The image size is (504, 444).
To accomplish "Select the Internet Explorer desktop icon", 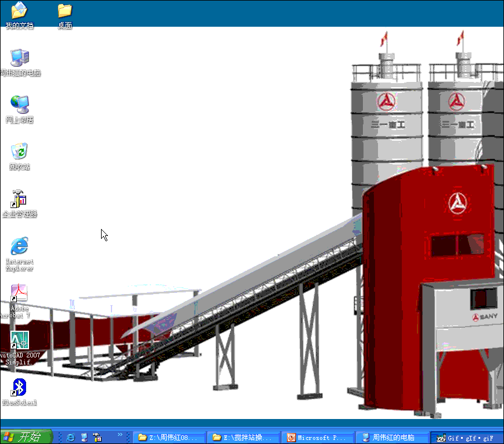I will click(20, 255).
